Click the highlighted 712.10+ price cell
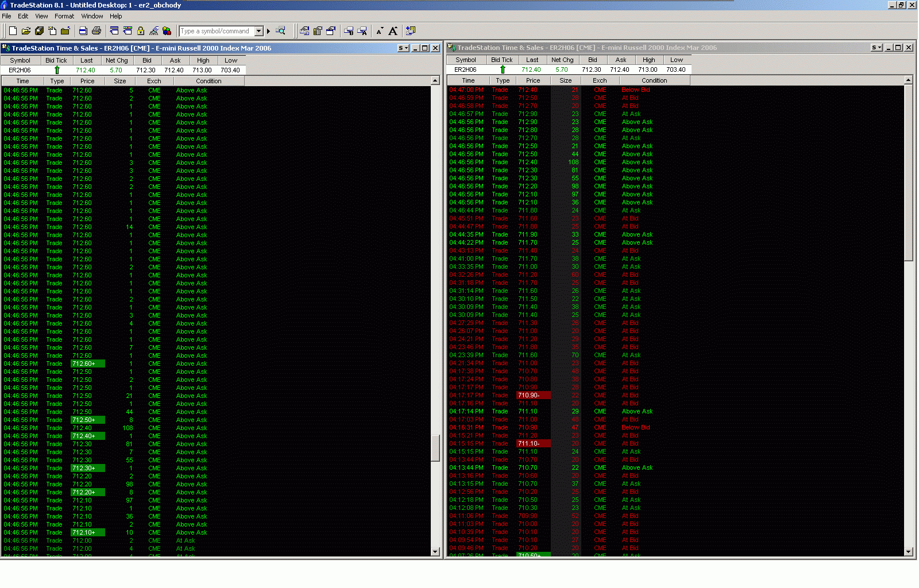 88,532
